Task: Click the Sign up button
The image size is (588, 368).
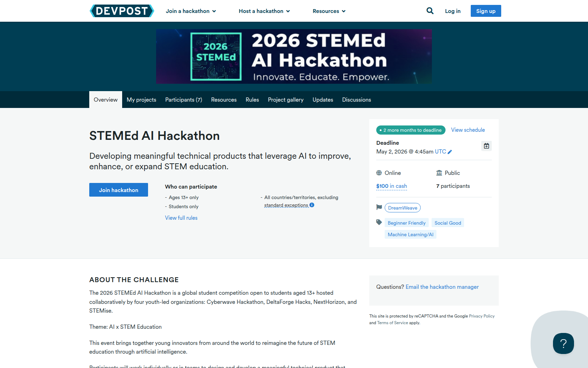Action: point(485,11)
